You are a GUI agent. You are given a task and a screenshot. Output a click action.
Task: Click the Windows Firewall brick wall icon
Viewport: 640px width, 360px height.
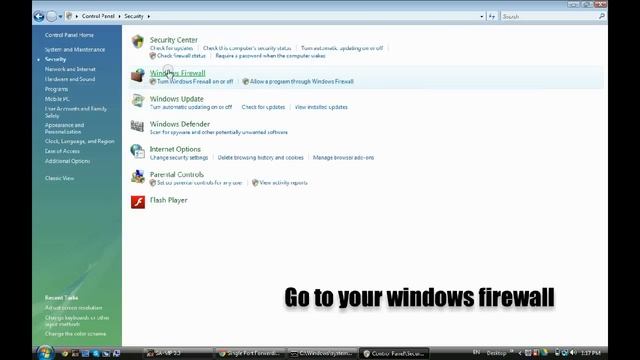click(x=138, y=75)
